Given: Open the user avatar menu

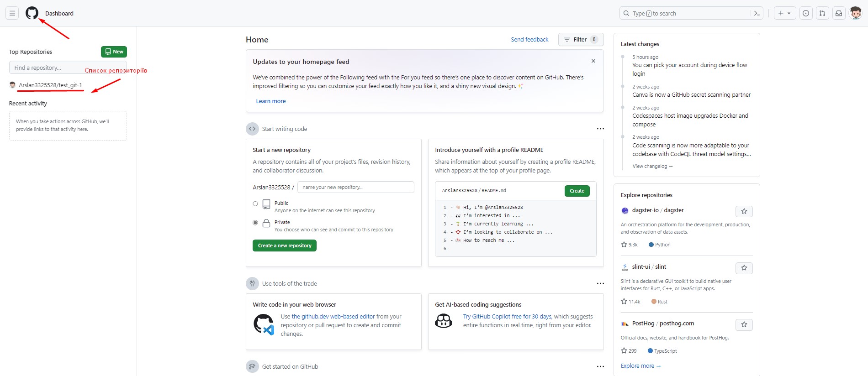Looking at the screenshot, I should click(x=856, y=13).
